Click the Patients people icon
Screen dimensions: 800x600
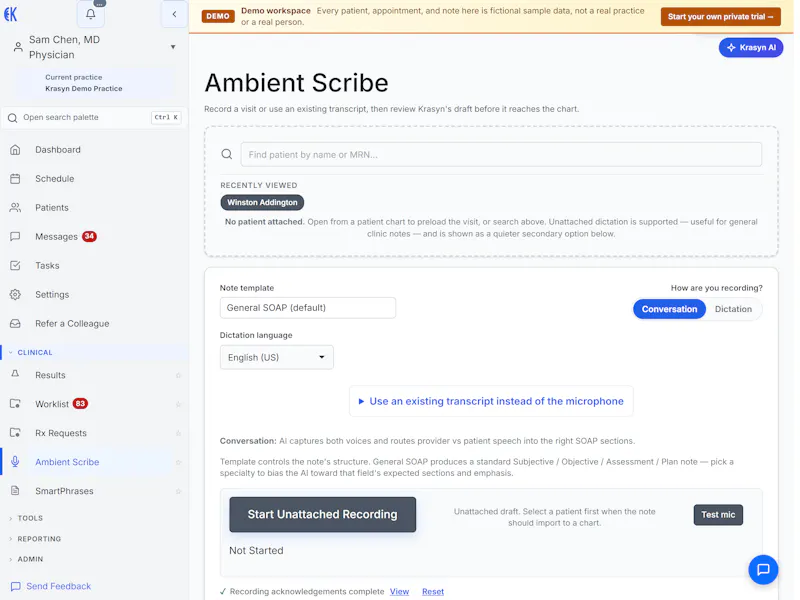[15, 208]
